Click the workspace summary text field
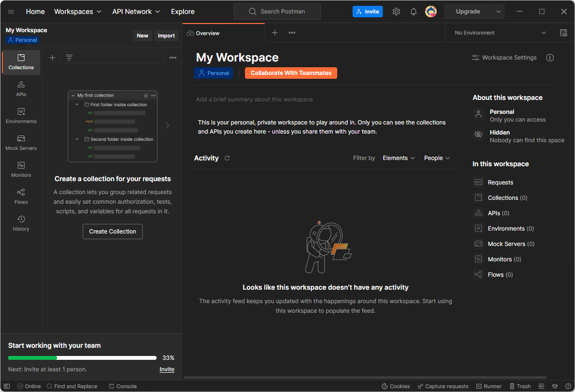Viewport: 575px width, 392px height. click(254, 99)
